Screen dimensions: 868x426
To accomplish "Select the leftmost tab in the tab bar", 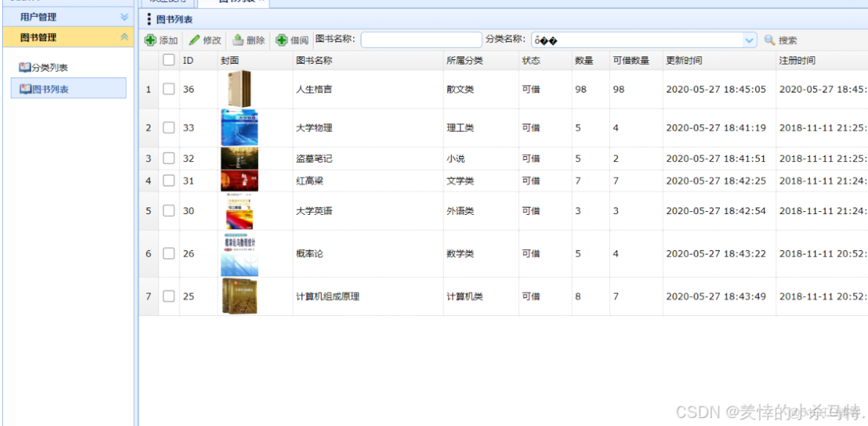I will pos(167,2).
